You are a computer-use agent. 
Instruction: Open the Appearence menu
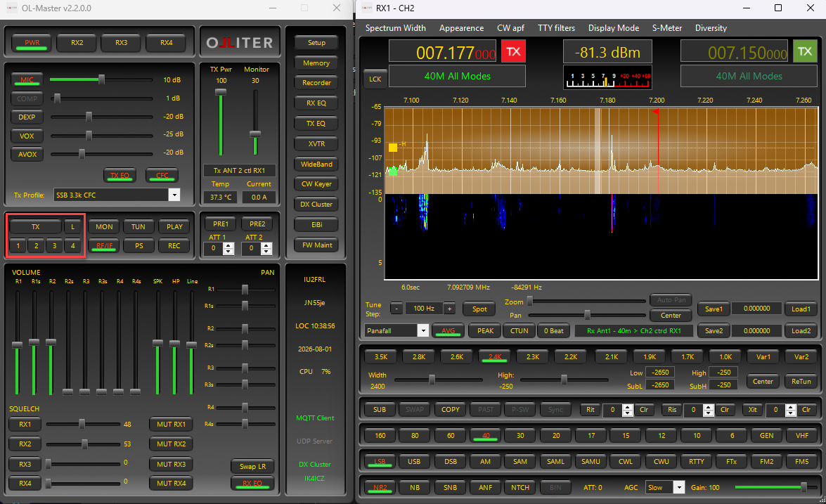461,28
